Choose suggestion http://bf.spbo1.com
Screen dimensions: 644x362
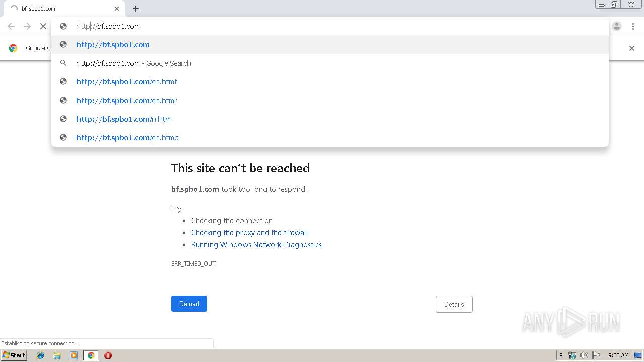point(330,45)
